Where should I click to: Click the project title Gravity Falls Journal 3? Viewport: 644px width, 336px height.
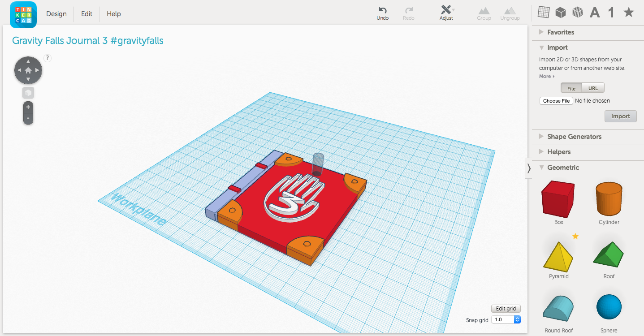pyautogui.click(x=88, y=40)
